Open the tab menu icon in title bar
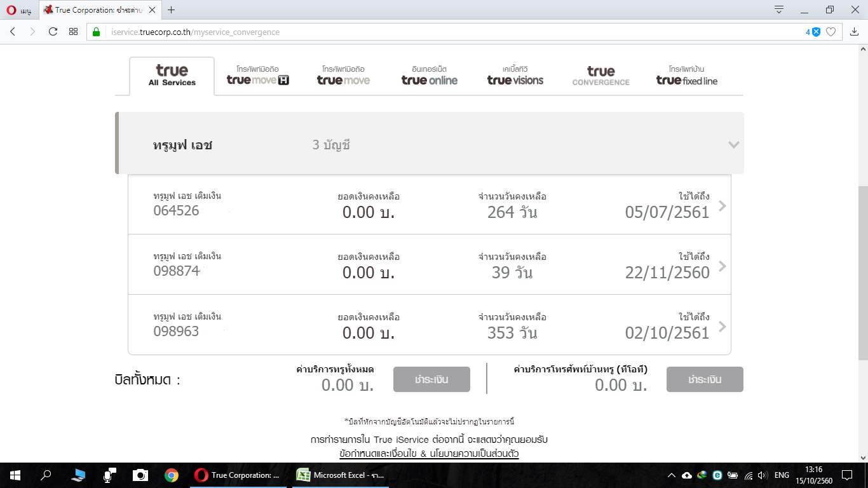Viewport: 868px width, 488px height. pos(779,10)
